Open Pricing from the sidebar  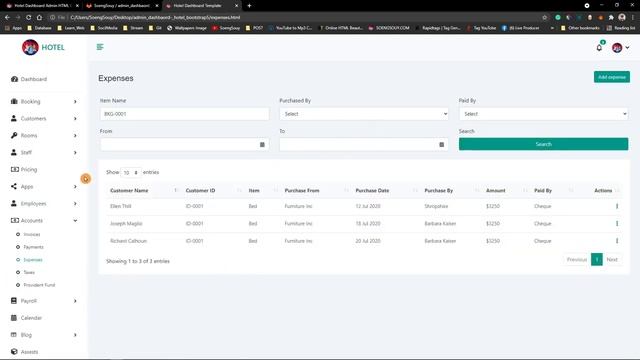tap(24, 169)
